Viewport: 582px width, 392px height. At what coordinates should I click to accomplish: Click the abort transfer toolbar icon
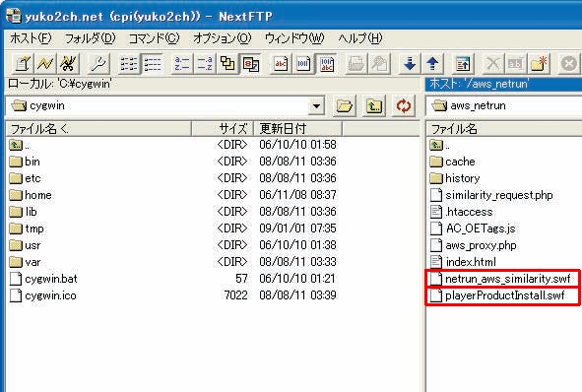click(x=569, y=64)
